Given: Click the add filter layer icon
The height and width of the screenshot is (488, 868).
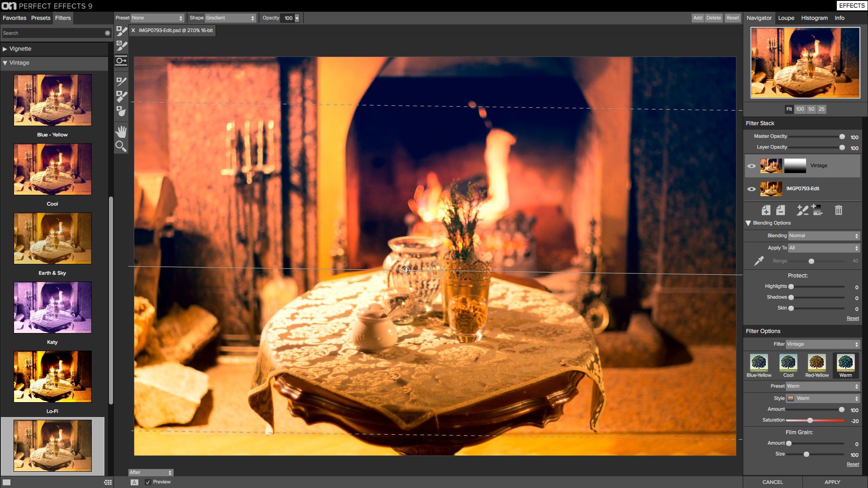Looking at the screenshot, I should 766,210.
